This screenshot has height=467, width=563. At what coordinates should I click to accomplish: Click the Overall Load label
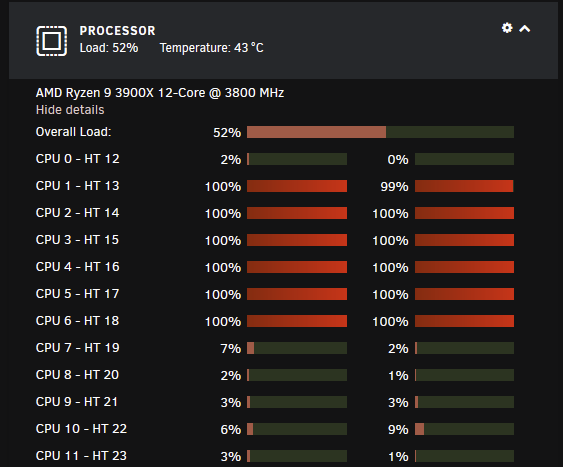(74, 132)
